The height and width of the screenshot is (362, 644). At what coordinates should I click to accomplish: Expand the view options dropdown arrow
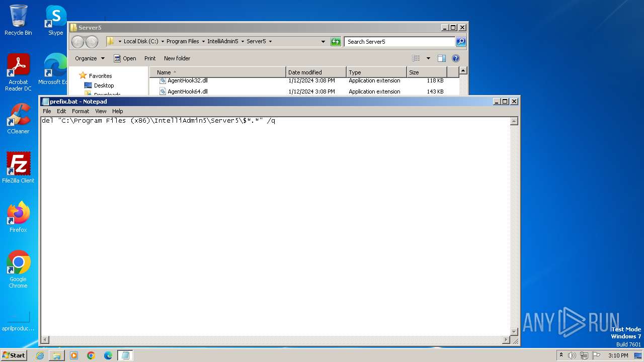[428, 58]
